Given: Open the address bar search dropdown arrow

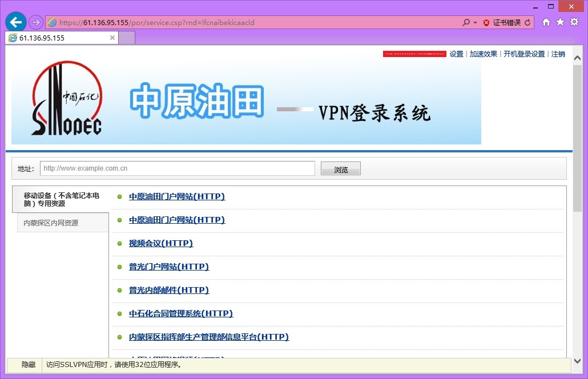Looking at the screenshot, I should tap(475, 22).
